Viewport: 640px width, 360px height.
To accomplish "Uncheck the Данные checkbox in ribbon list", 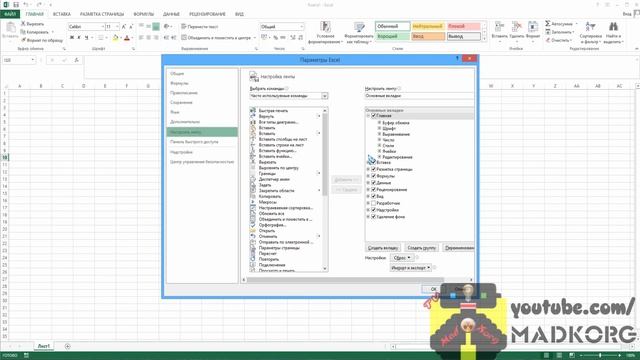I will click(373, 183).
